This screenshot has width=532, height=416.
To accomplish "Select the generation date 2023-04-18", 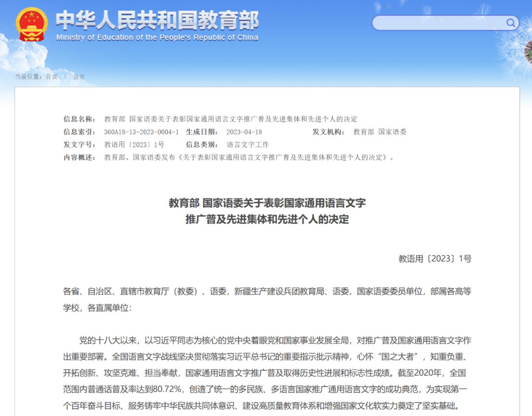I will [x=244, y=132].
